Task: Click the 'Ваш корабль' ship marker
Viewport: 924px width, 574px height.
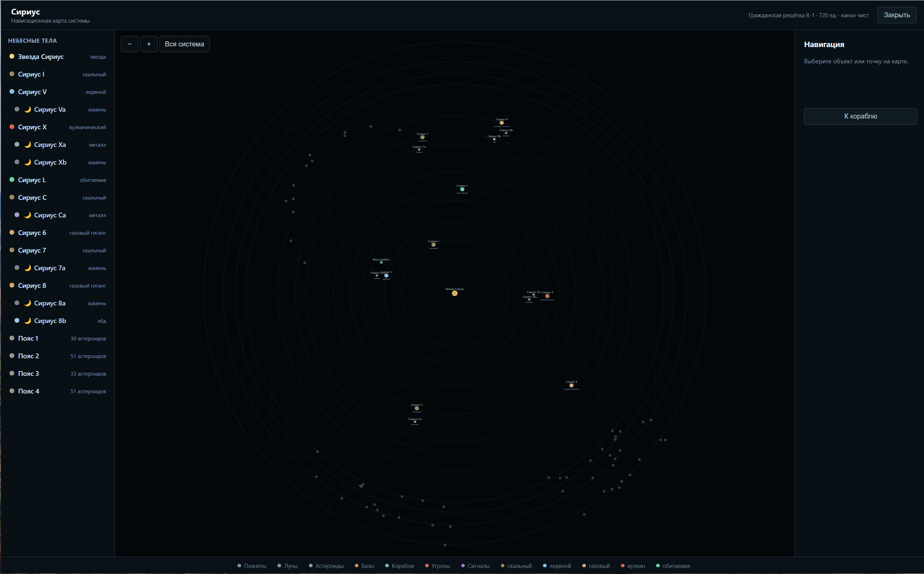Action: click(x=381, y=262)
